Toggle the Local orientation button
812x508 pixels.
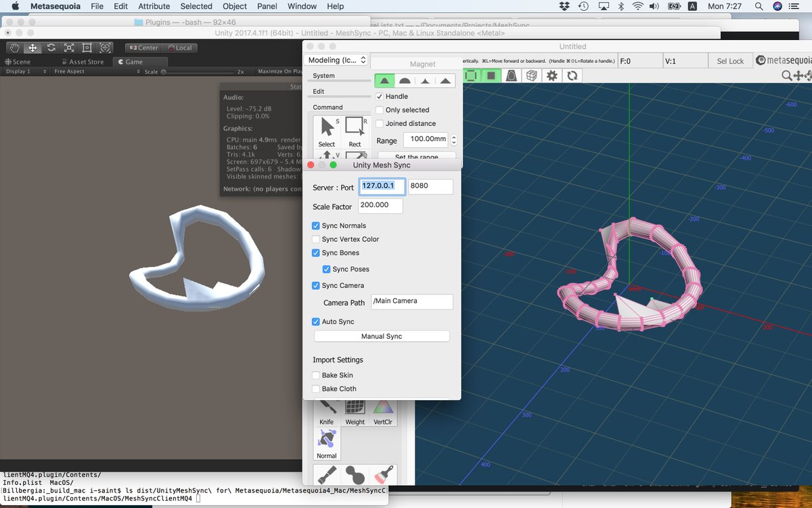(x=179, y=48)
